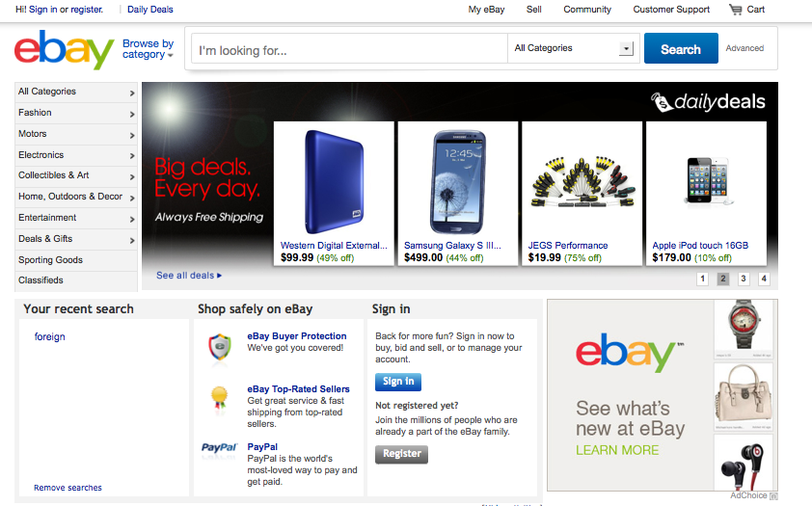Open the shopping Cart icon

click(x=736, y=10)
